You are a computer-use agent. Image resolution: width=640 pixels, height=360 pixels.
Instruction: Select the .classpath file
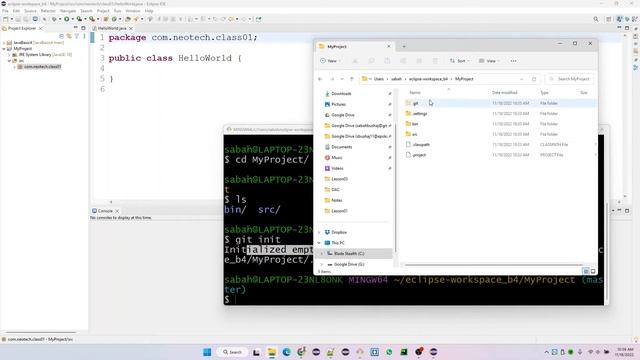point(421,144)
